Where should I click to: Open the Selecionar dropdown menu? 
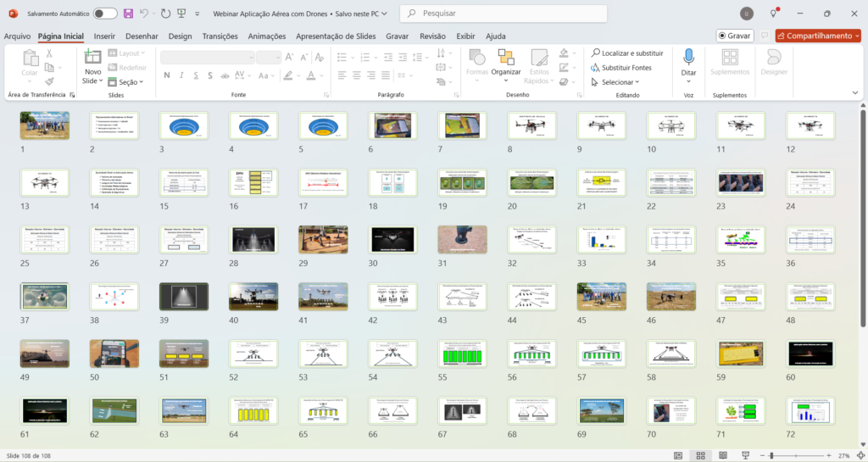616,82
